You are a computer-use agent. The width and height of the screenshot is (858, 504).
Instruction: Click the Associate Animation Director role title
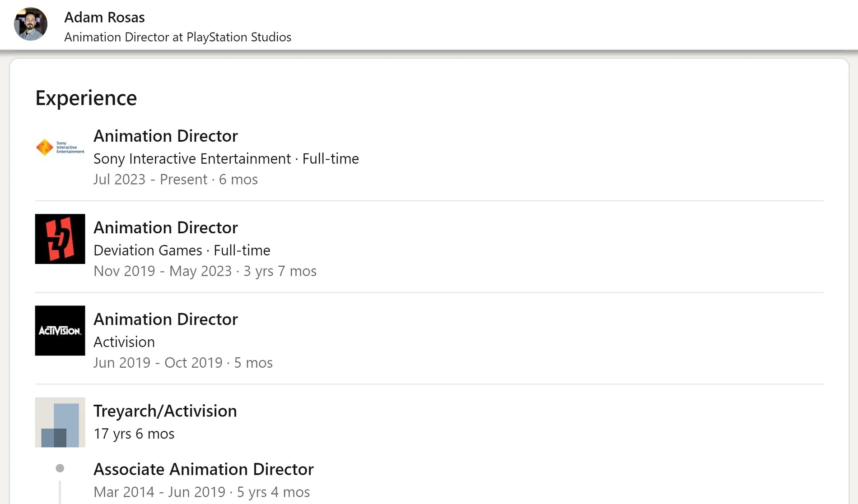pyautogui.click(x=203, y=469)
